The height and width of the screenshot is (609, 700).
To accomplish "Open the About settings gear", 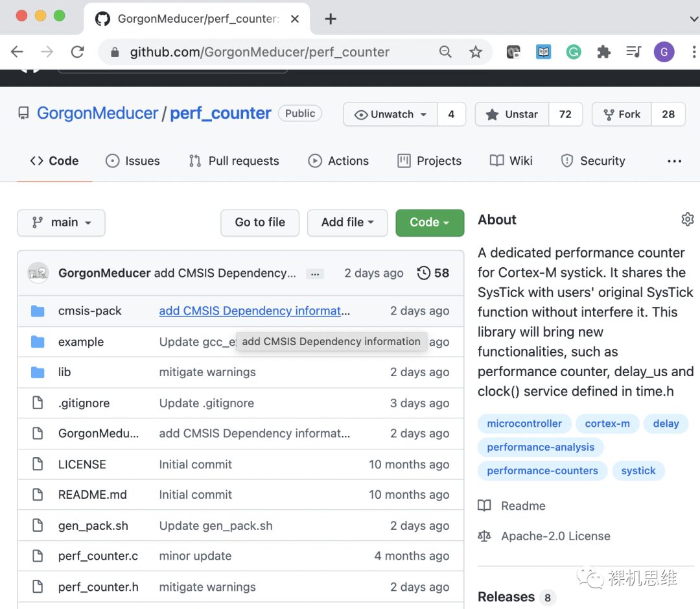I will point(688,219).
